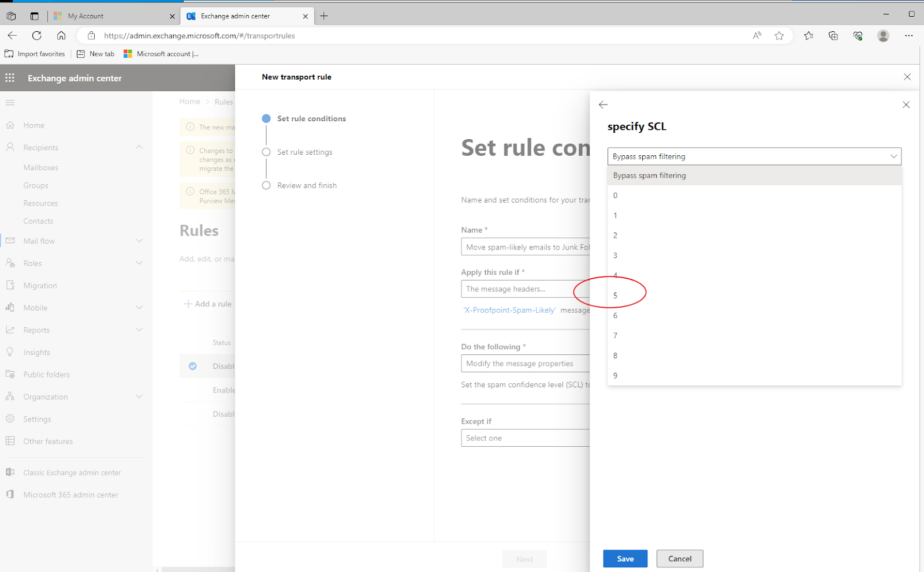The width and height of the screenshot is (924, 572).
Task: Click the Migration icon in sidebar
Action: [x=10, y=285]
